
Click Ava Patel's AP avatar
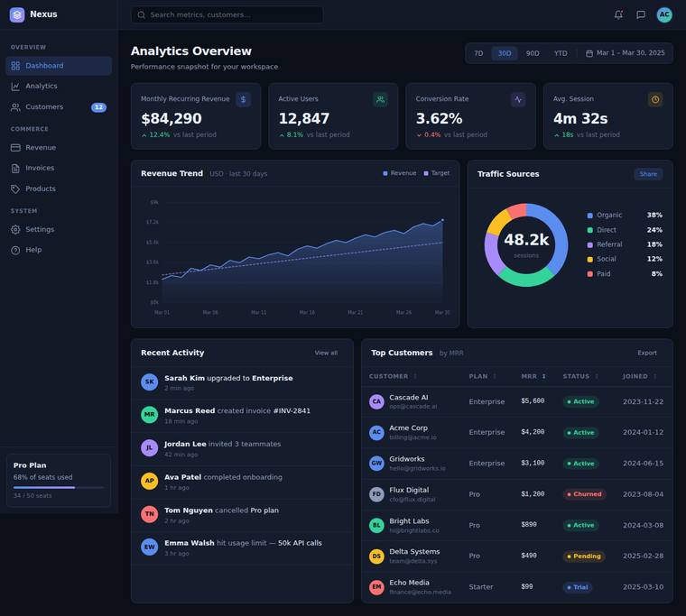tap(150, 481)
